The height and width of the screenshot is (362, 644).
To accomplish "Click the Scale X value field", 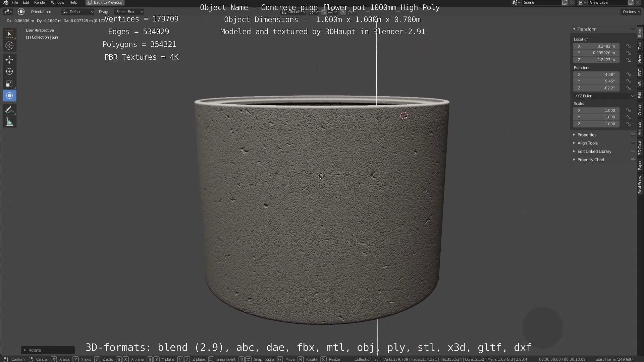I will click(x=596, y=110).
